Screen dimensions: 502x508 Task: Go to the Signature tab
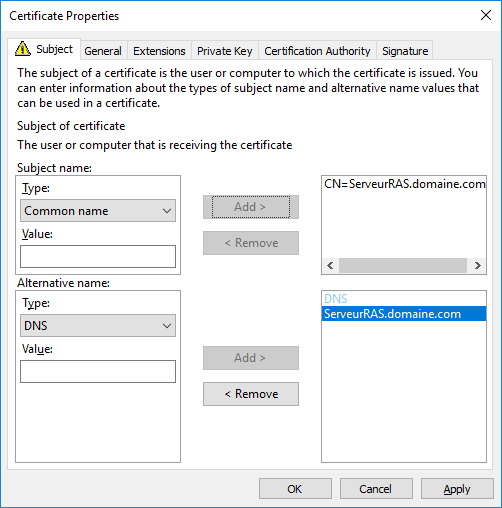(405, 51)
